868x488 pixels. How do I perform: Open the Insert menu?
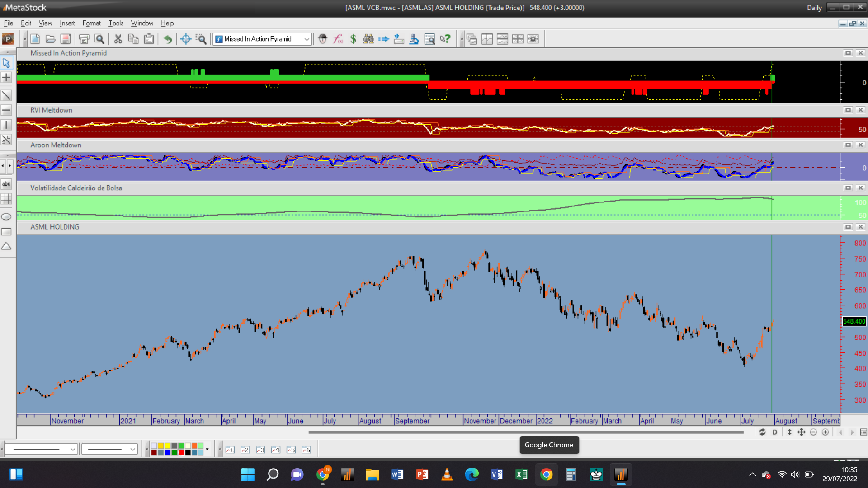tap(67, 23)
